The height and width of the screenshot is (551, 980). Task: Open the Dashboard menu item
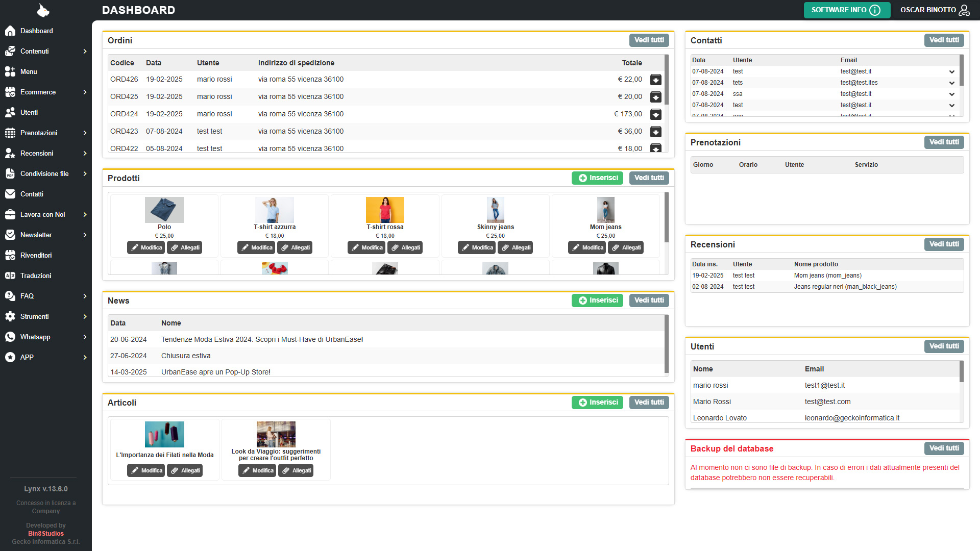(x=36, y=31)
